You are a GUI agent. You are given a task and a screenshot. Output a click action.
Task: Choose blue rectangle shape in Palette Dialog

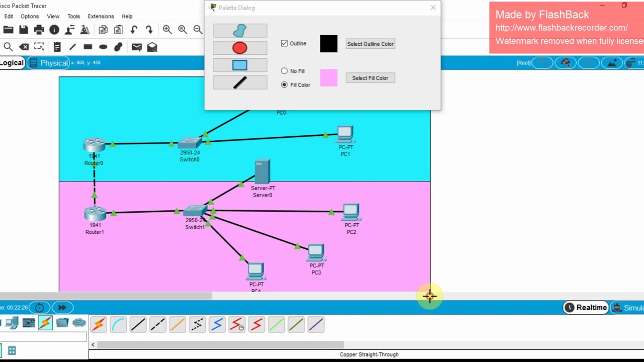(240, 65)
